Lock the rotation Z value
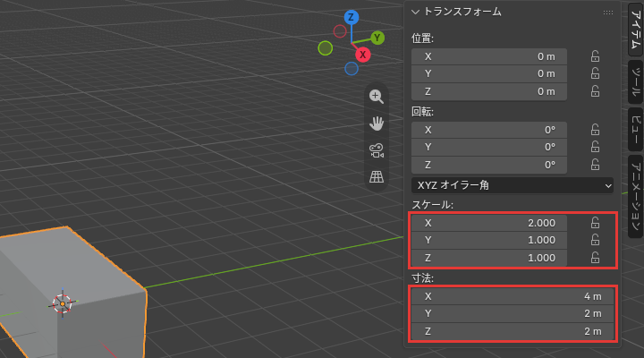 tap(595, 165)
